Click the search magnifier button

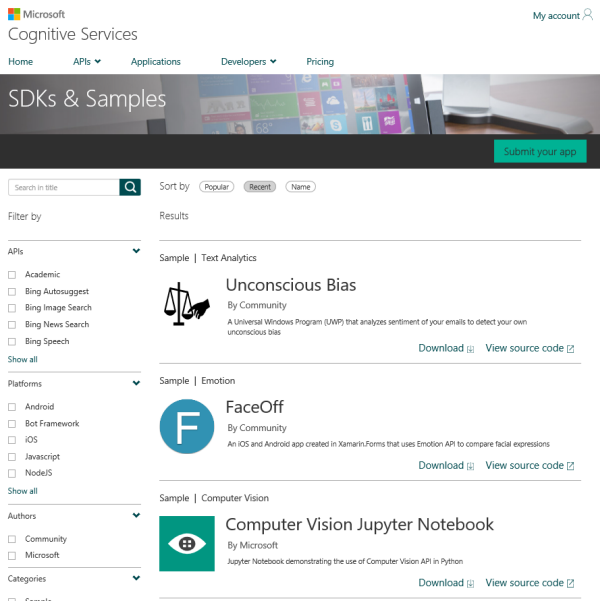130,187
